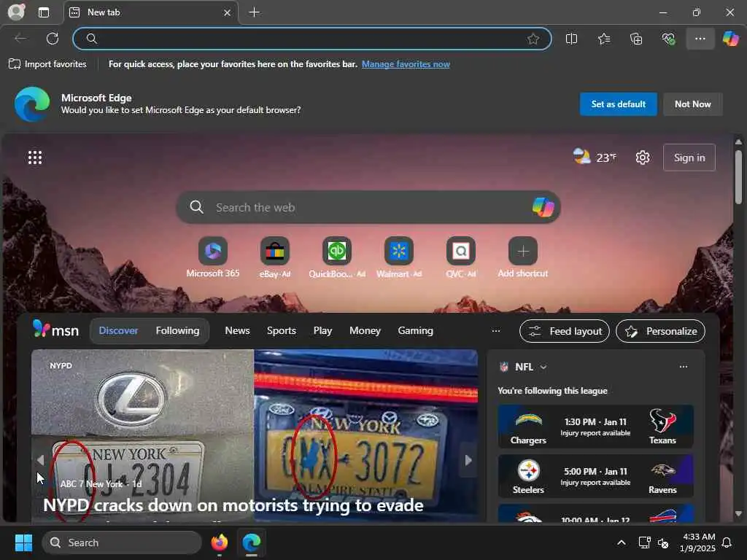Click Add shortcut plus tile
747x560 pixels.
pyautogui.click(x=522, y=257)
